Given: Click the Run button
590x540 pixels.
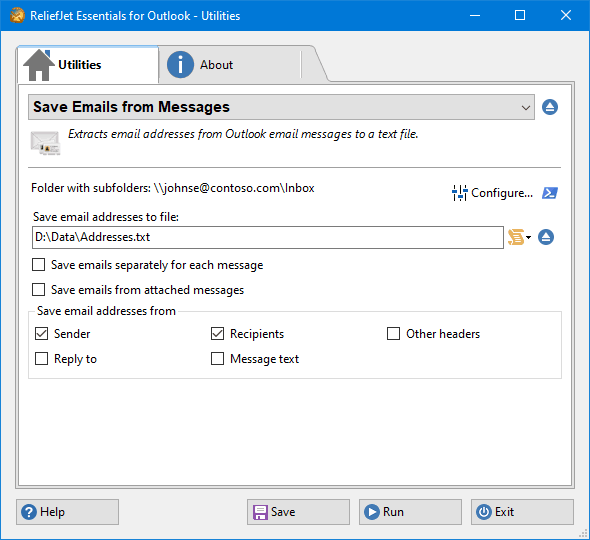Looking at the screenshot, I should 410,512.
